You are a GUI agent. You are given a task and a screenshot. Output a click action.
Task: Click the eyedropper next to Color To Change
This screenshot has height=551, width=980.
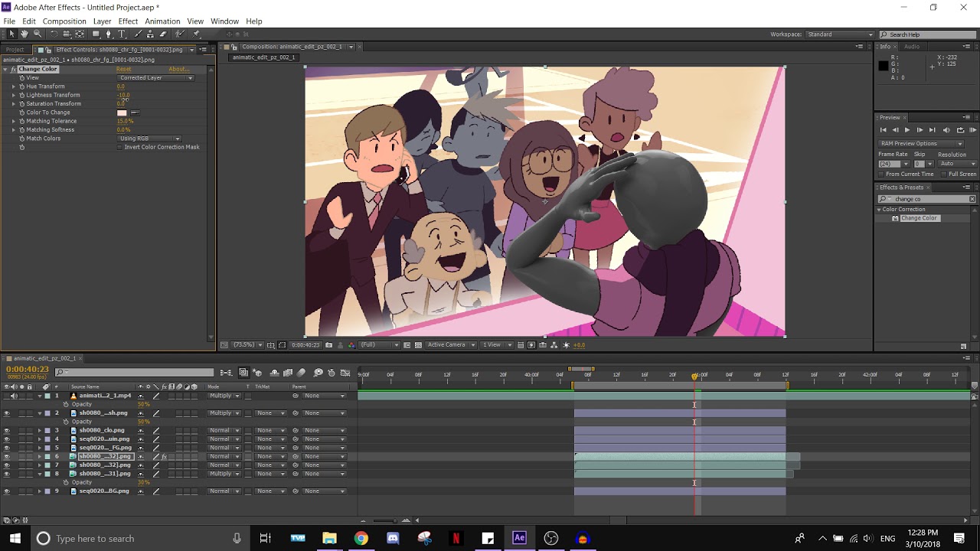(135, 112)
